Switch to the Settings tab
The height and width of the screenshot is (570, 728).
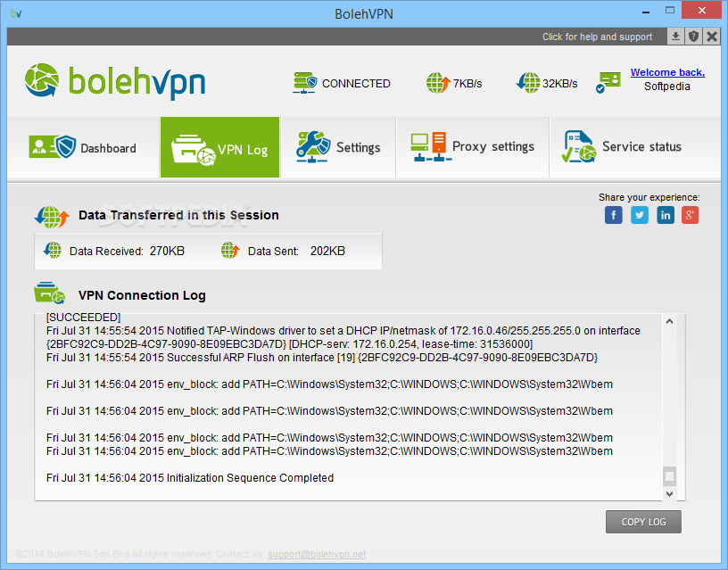(x=338, y=147)
